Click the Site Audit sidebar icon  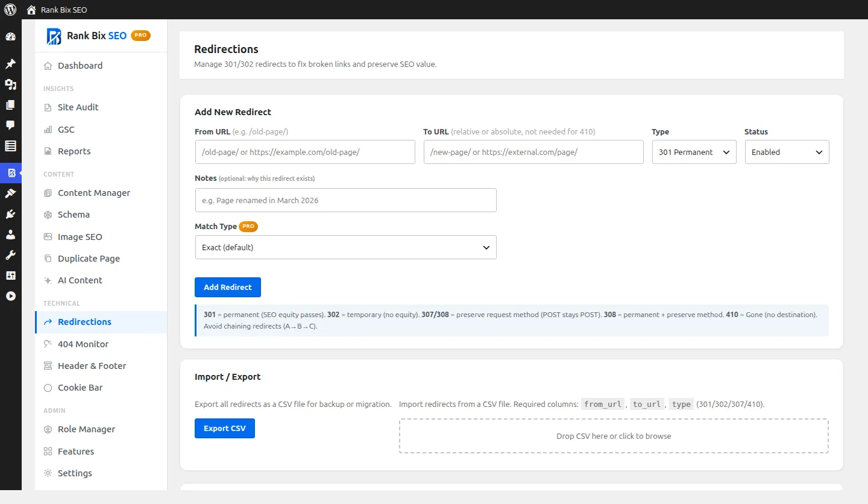point(48,107)
